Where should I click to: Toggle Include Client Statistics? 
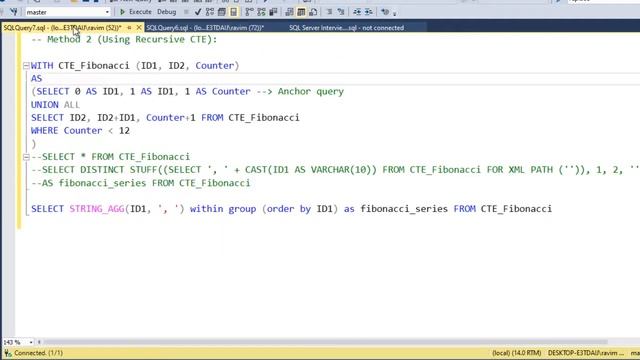tap(273, 12)
